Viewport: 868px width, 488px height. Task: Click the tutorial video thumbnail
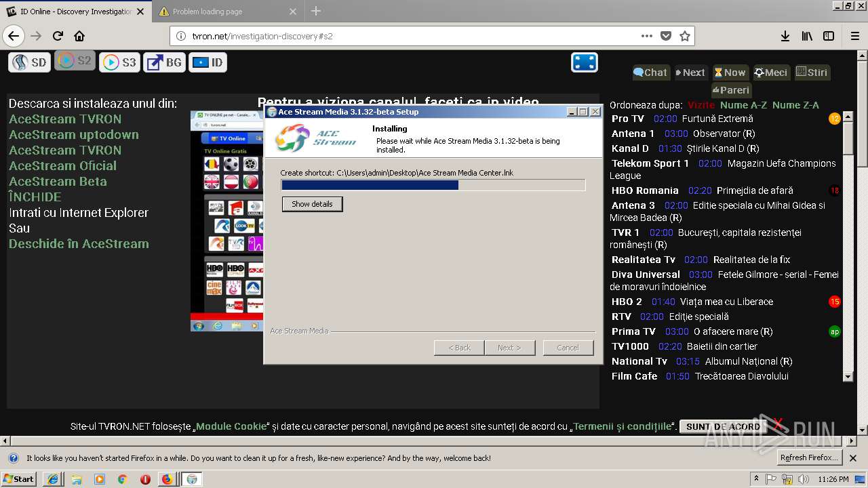(227, 221)
